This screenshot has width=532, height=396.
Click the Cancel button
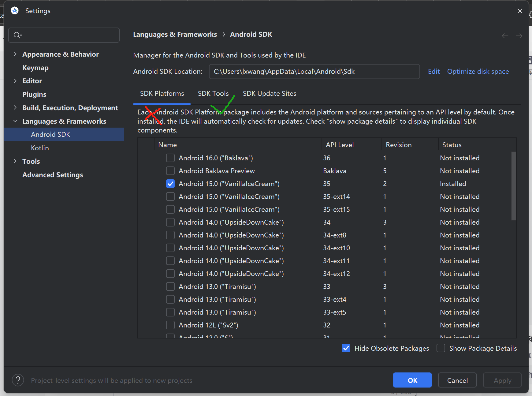(x=457, y=380)
